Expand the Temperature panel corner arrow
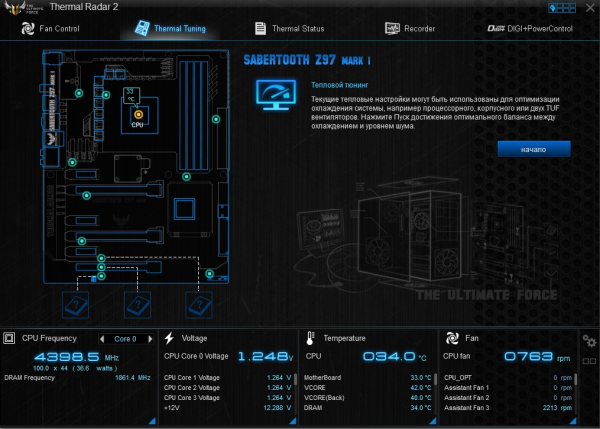 pos(432,421)
